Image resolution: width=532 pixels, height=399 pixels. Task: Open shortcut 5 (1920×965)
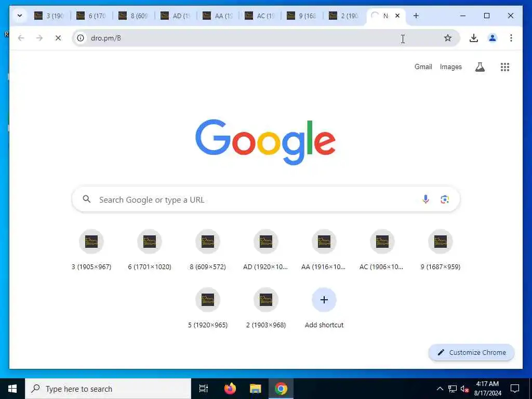(x=208, y=308)
